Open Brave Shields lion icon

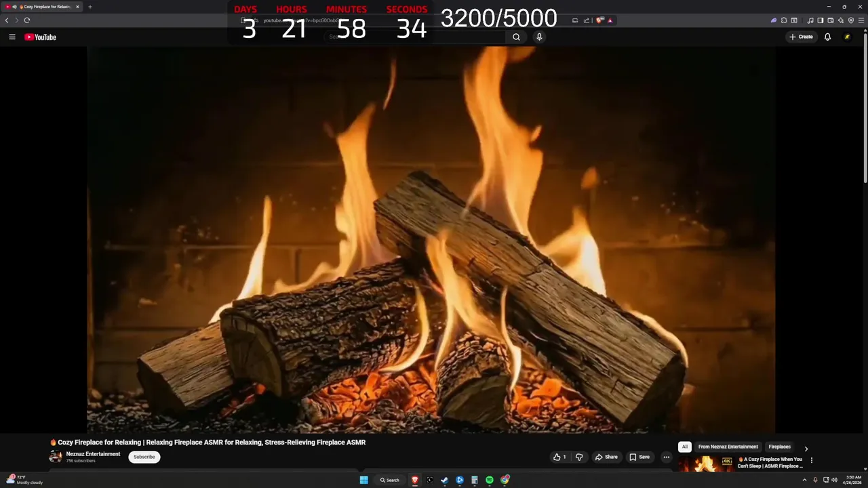(600, 20)
